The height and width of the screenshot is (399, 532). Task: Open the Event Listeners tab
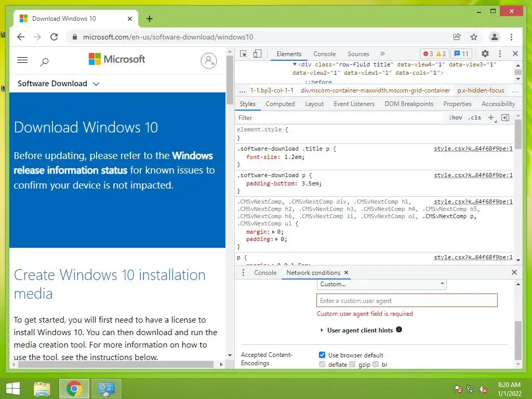354,104
